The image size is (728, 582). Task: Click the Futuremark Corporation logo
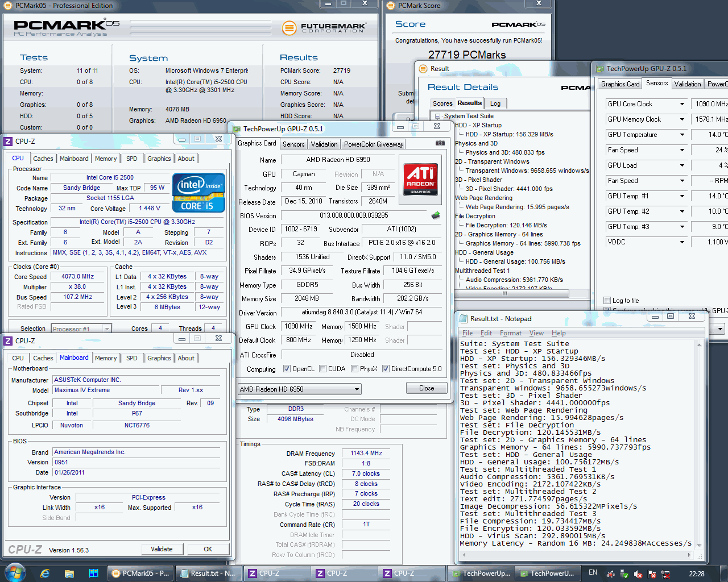click(x=324, y=27)
